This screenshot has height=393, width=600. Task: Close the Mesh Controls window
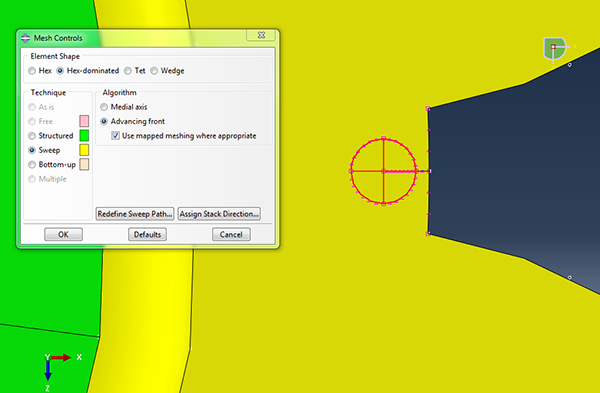261,35
